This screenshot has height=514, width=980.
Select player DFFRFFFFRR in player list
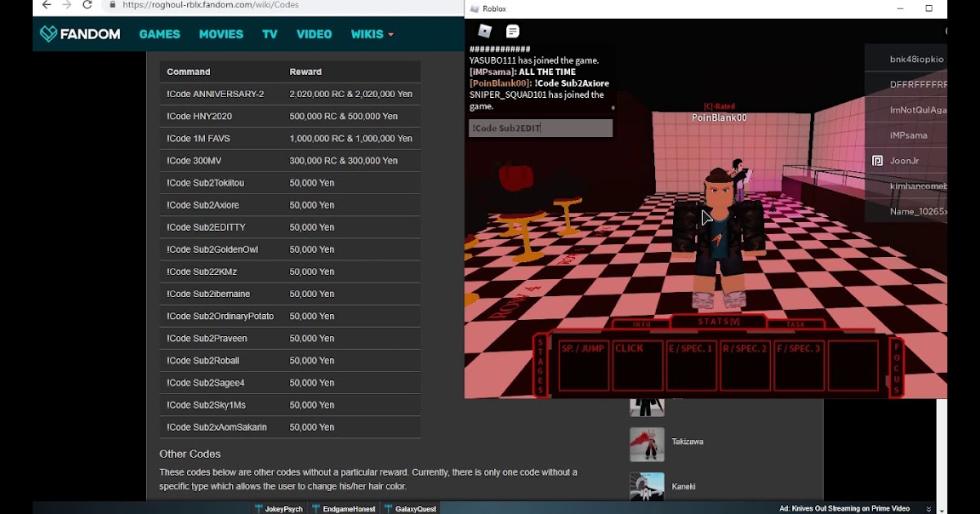click(x=918, y=84)
